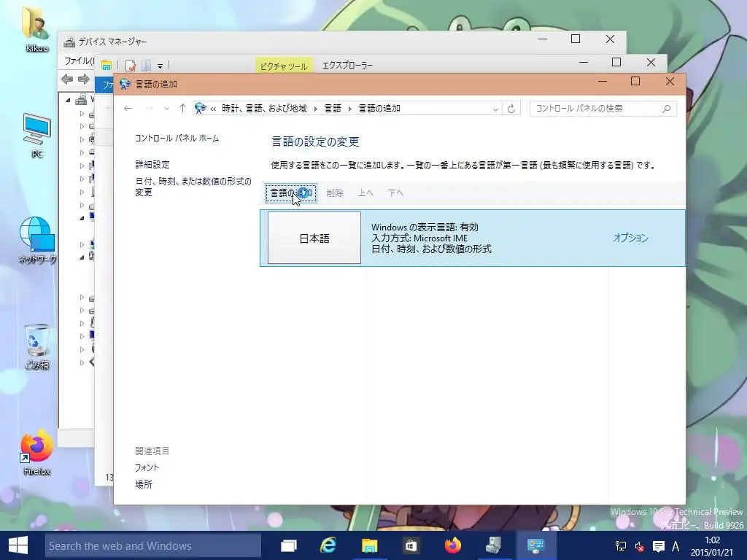Click Explorer properties quick access icon
Image resolution: width=747 pixels, height=560 pixels.
pos(130,65)
